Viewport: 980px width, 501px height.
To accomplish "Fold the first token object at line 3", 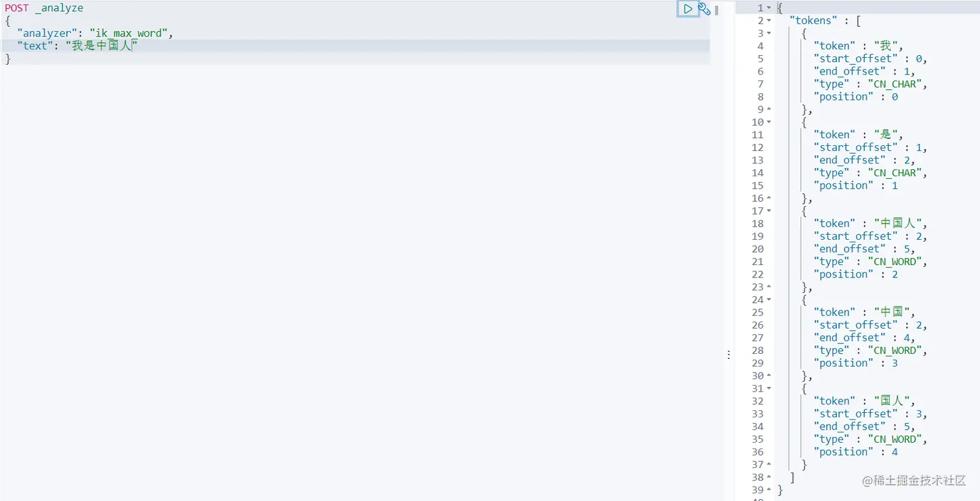I will tap(769, 33).
